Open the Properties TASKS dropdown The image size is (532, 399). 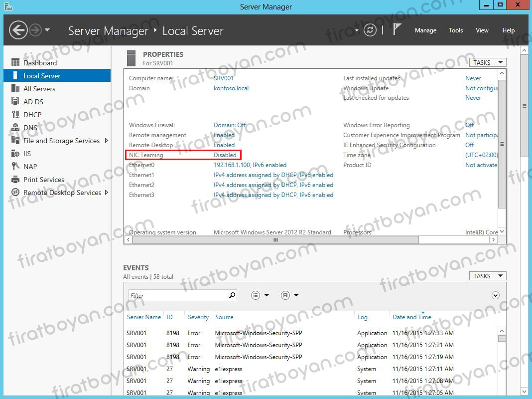pos(488,62)
